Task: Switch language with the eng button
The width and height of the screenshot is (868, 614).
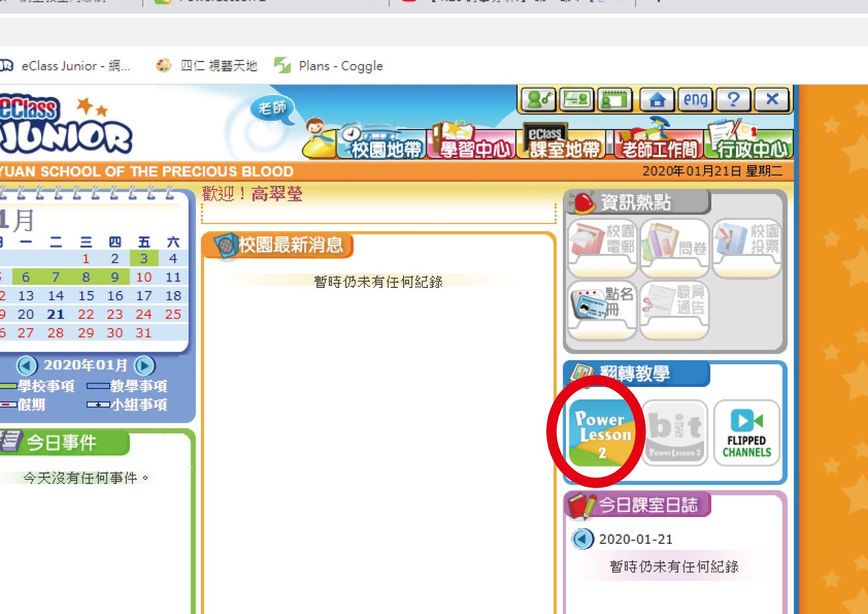Action: tap(695, 99)
